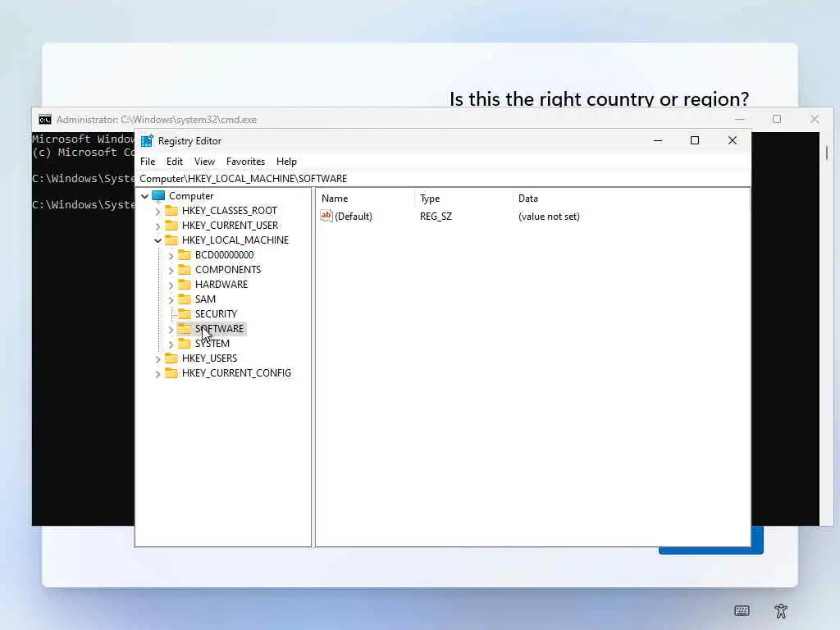The image size is (840, 630).
Task: Click the cmd.exe window scrollbar thumb
Action: tap(827, 153)
